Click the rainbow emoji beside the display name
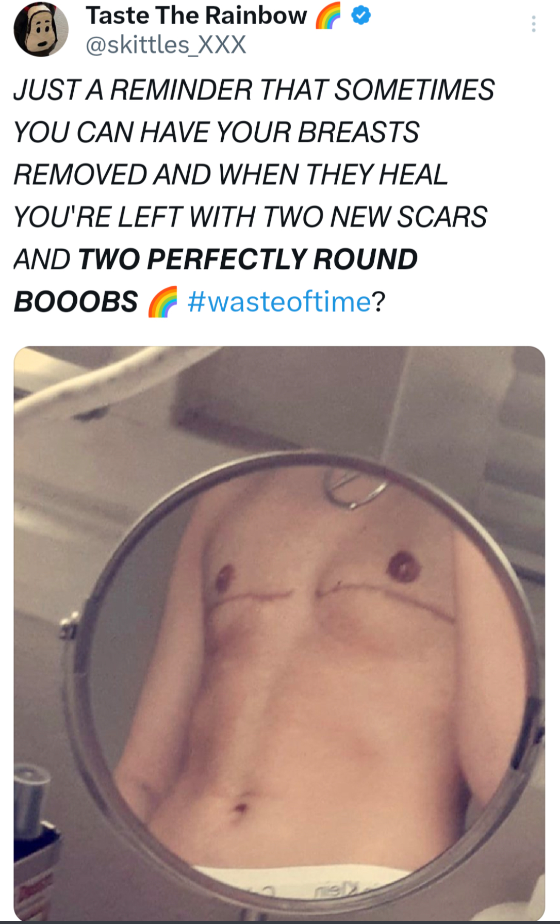Viewport: 560px width, 924px height. 328,16
